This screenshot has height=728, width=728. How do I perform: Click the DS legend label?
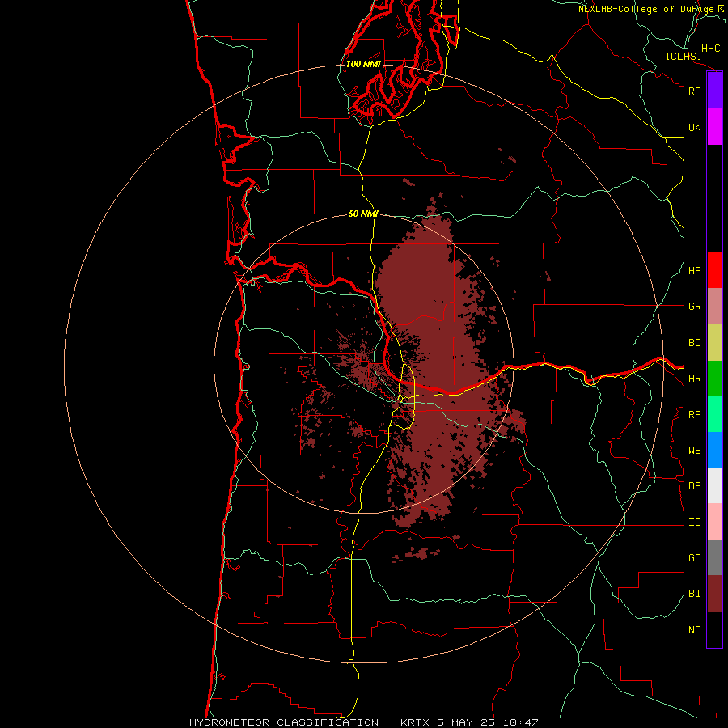pyautogui.click(x=694, y=485)
